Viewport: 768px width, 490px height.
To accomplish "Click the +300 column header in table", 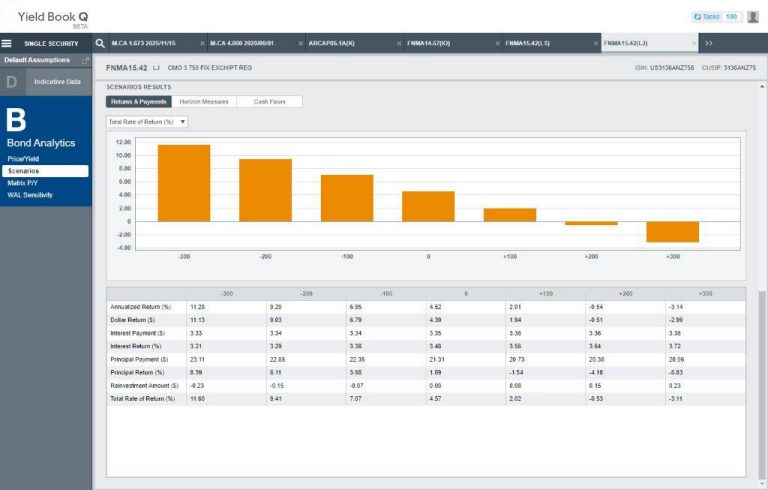I will pyautogui.click(x=705, y=294).
